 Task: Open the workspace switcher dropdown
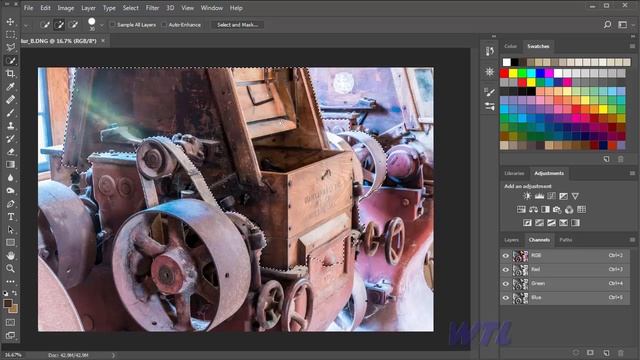(x=623, y=25)
